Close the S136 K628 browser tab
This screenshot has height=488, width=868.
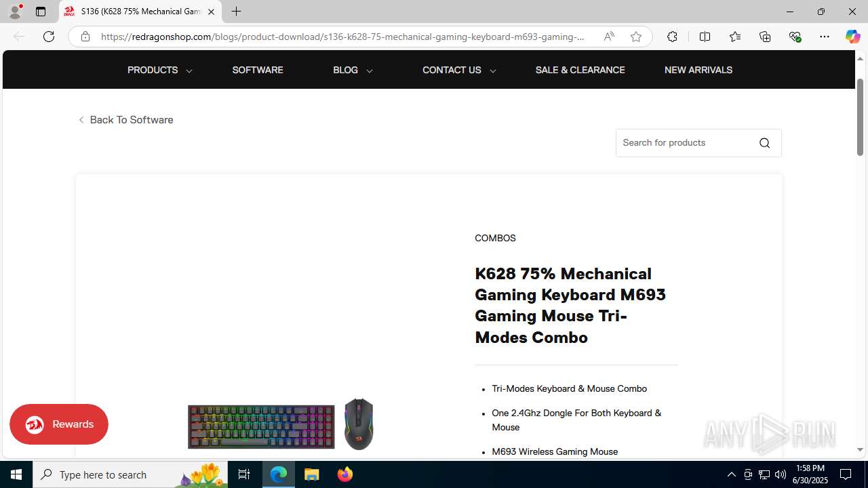pos(211,12)
